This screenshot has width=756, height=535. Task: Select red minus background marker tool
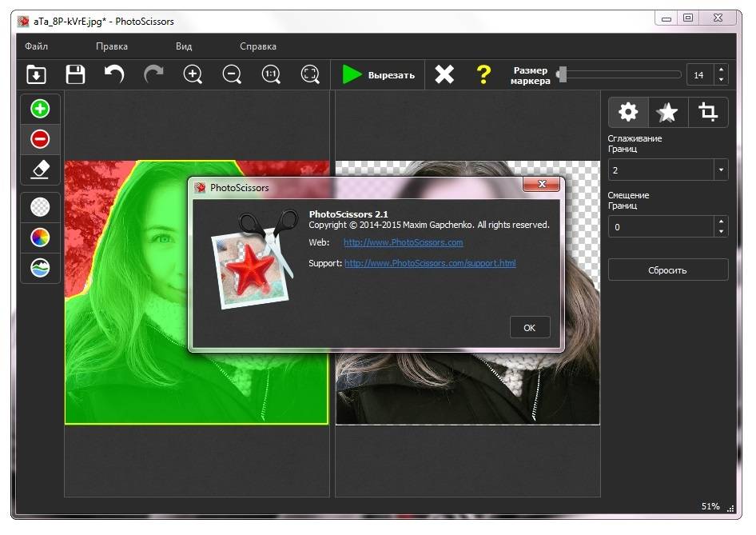40,139
